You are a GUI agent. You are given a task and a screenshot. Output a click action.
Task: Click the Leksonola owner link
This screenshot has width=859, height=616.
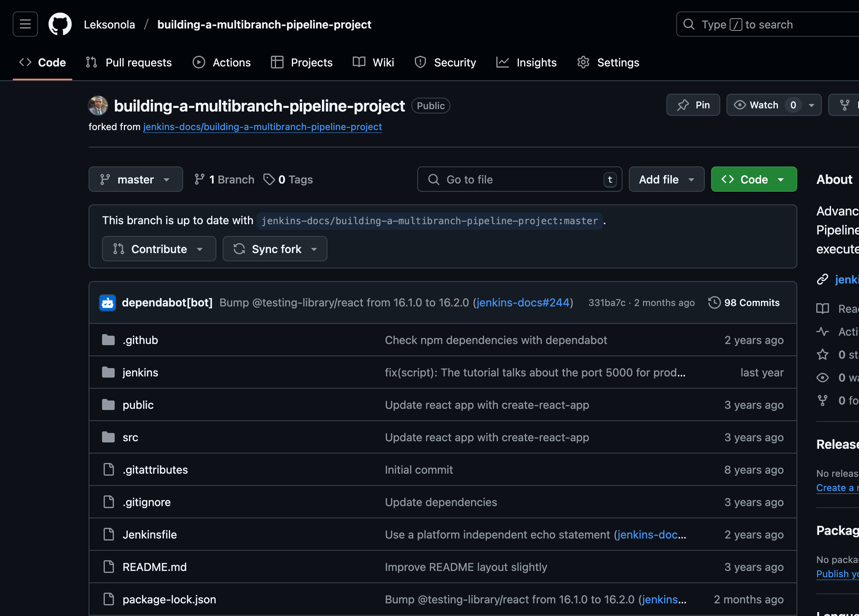[110, 25]
